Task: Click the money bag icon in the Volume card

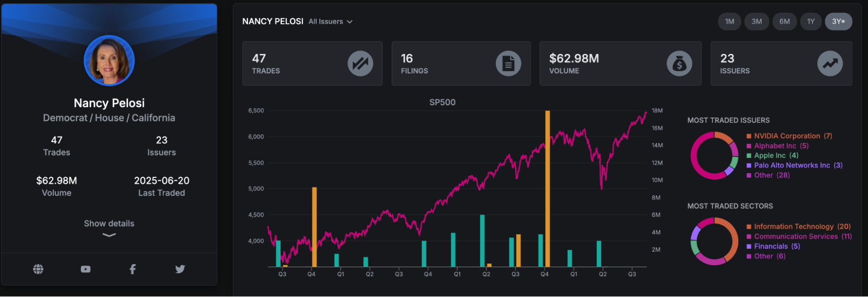Action: point(679,63)
